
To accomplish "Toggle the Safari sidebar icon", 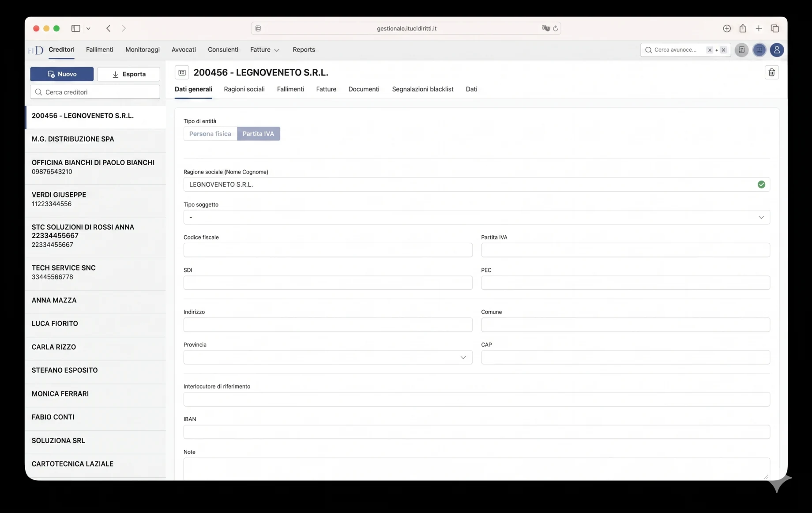I will [x=75, y=28].
